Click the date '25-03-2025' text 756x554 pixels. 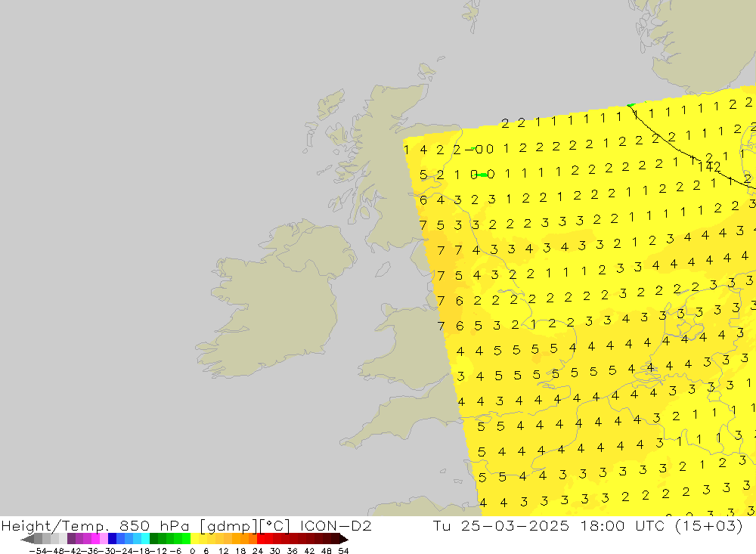pyautogui.click(x=515, y=525)
